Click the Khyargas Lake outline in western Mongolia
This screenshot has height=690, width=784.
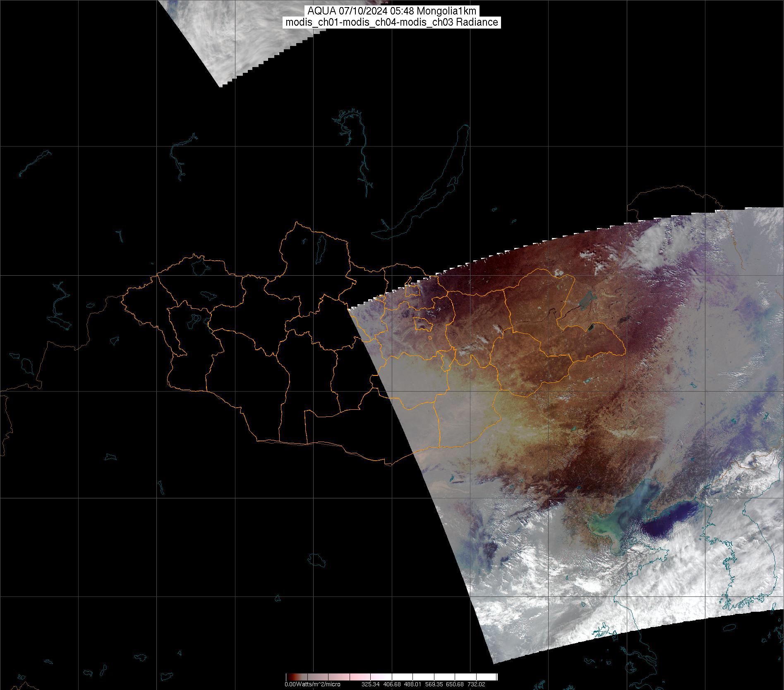coord(208,295)
